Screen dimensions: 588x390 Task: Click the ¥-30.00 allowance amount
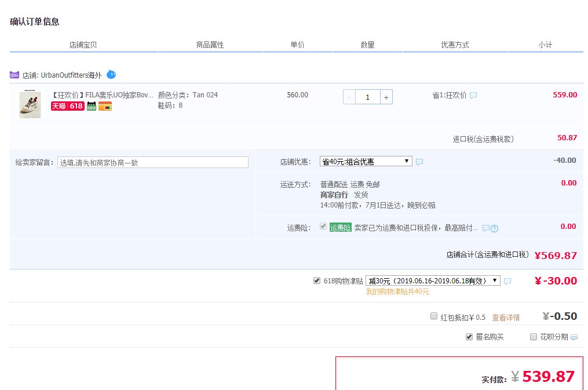coord(556,280)
